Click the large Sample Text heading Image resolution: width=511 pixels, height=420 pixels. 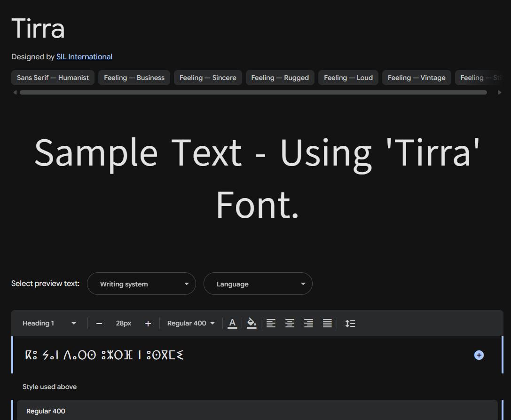pyautogui.click(x=257, y=178)
